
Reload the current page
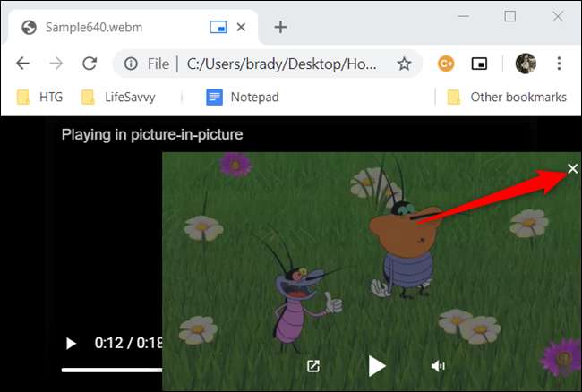point(89,64)
